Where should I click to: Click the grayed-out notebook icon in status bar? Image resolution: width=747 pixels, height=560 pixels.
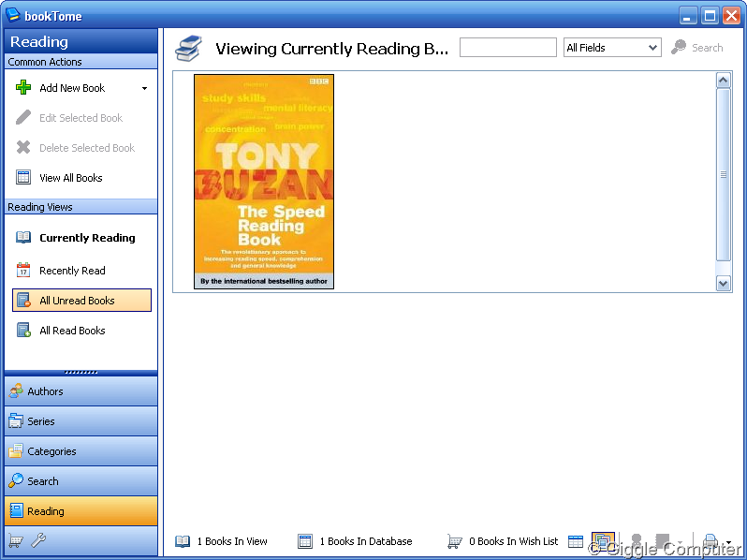662,540
